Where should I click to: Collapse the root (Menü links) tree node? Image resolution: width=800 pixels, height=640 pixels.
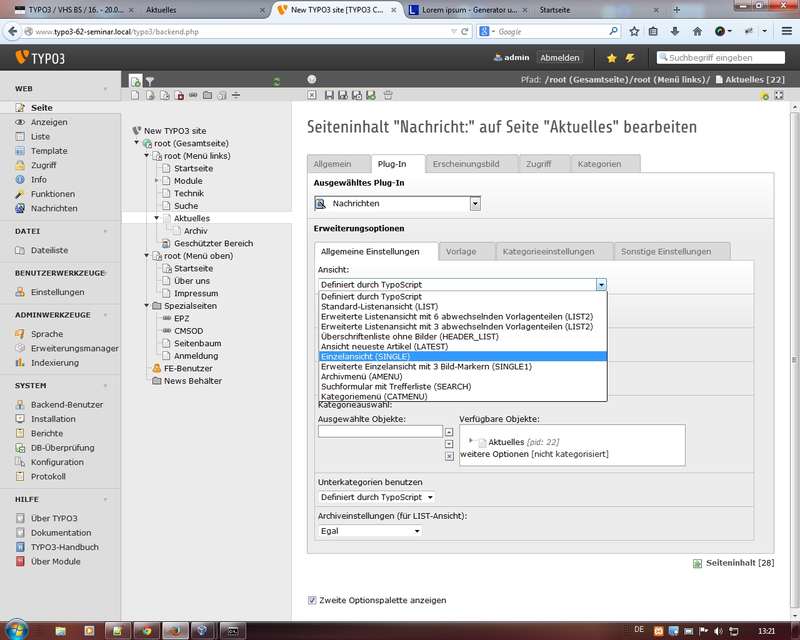(x=146, y=155)
